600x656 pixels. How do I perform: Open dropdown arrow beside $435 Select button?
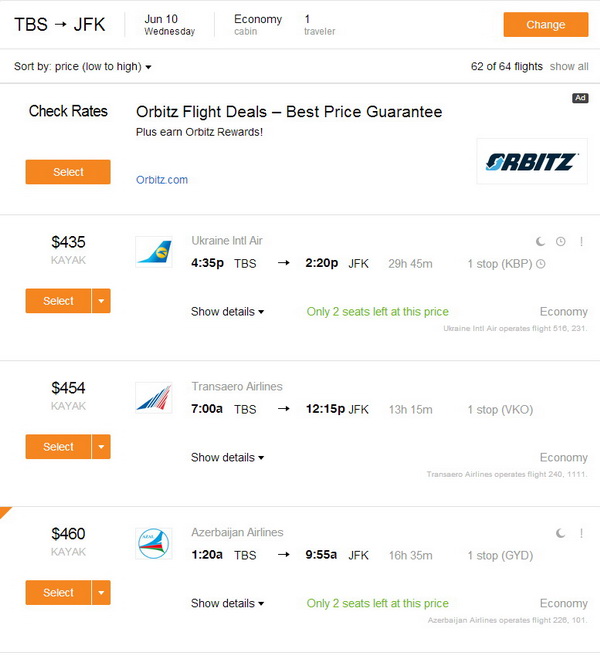pos(101,301)
